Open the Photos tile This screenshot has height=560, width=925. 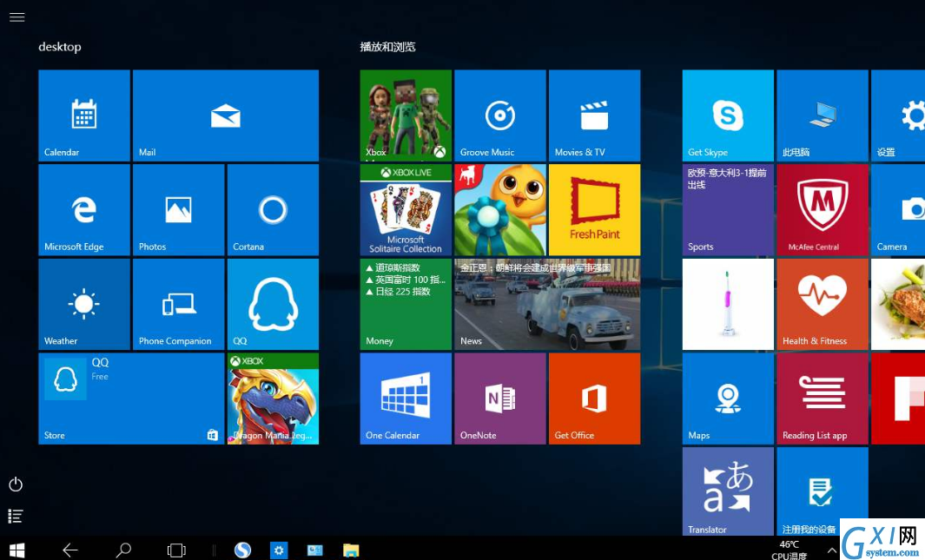pos(179,210)
